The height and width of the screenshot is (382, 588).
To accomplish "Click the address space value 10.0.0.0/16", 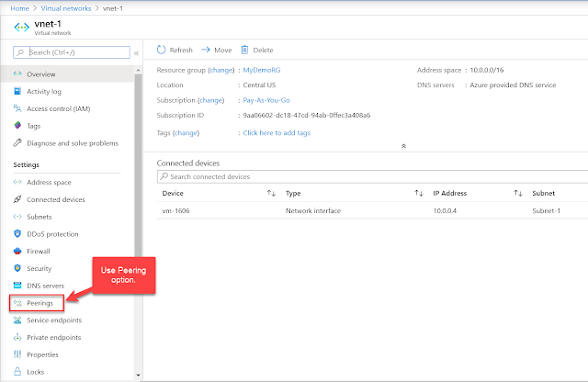I will (x=487, y=70).
